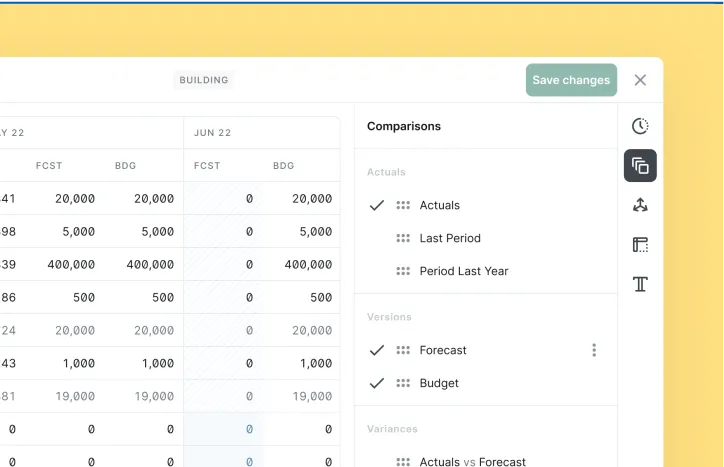Open the time period clock icon

tap(640, 126)
